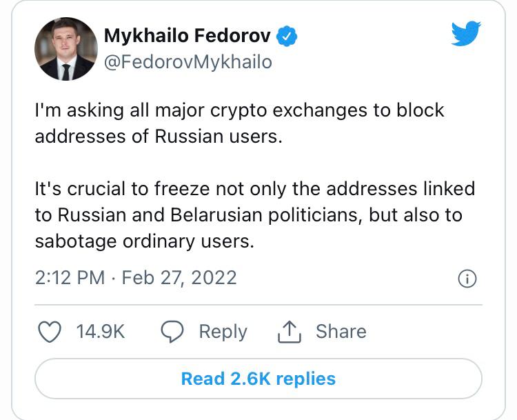Image resolution: width=517 pixels, height=420 pixels.
Task: Open the info icon beside the timestamp
Action: (x=467, y=279)
